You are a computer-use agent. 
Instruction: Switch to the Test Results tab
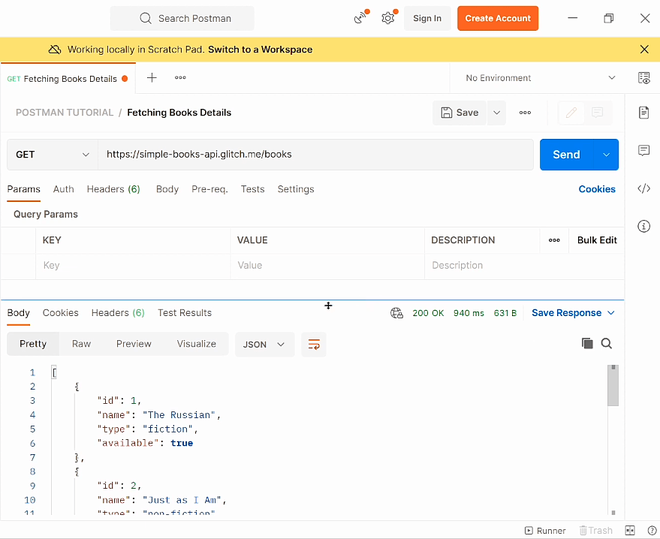click(184, 313)
